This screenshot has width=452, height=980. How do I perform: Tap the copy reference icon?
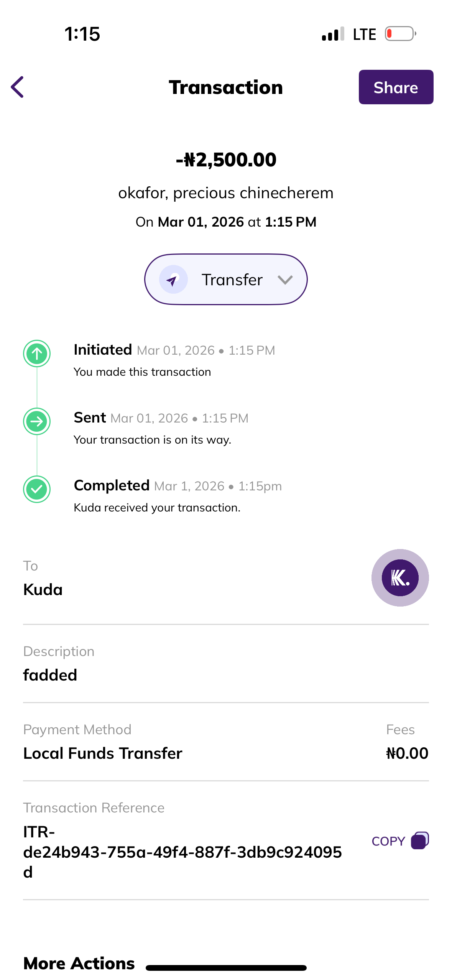[x=420, y=840]
